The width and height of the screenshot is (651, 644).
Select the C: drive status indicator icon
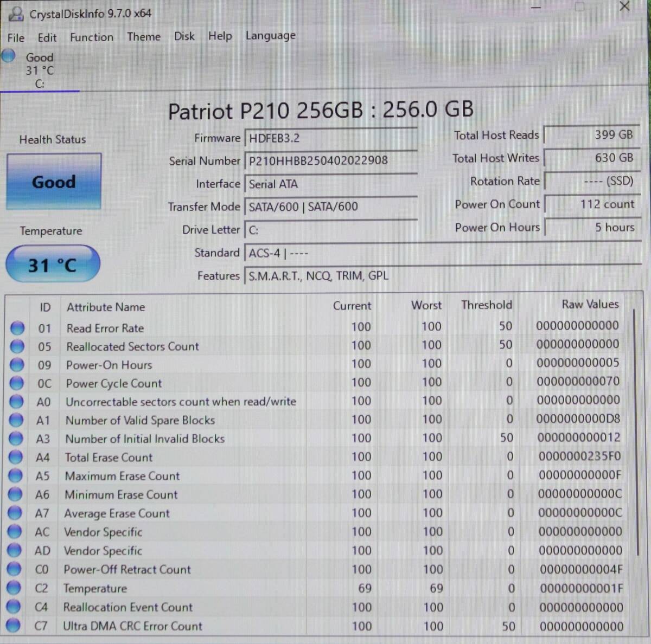[x=9, y=55]
